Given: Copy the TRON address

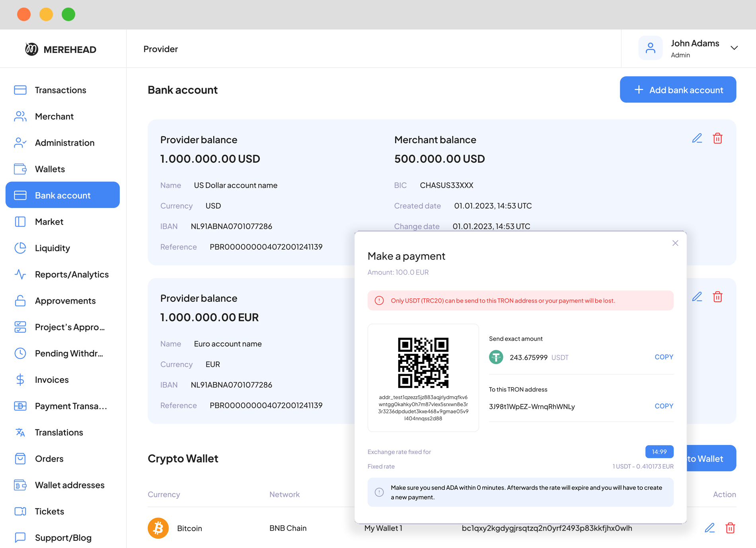Looking at the screenshot, I should 664,406.
